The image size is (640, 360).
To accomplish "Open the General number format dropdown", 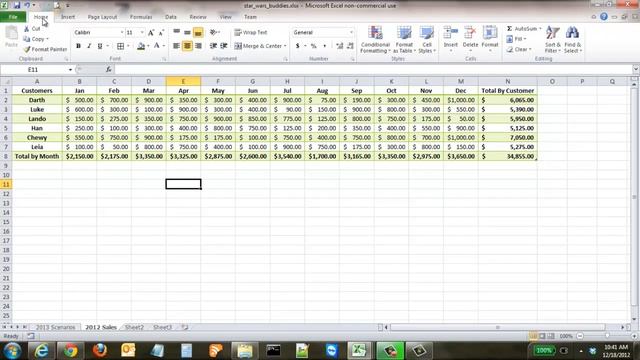I will (x=351, y=32).
